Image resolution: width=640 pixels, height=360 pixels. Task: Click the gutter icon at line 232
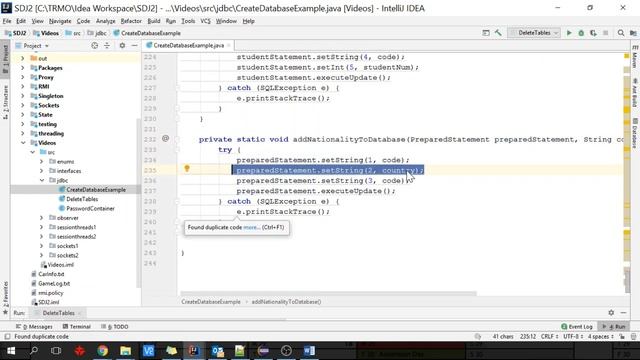tap(165, 139)
